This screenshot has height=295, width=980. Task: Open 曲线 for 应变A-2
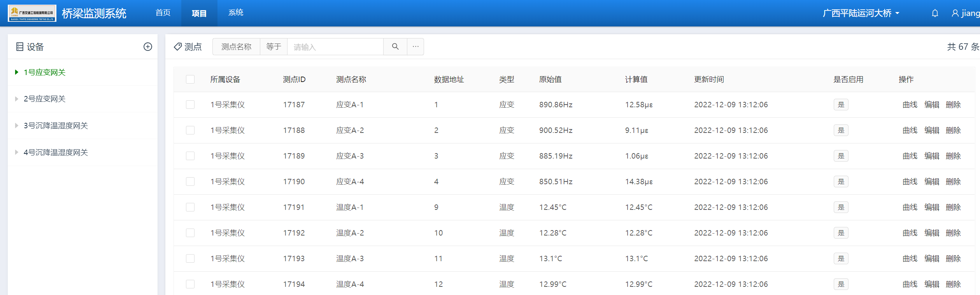910,130
